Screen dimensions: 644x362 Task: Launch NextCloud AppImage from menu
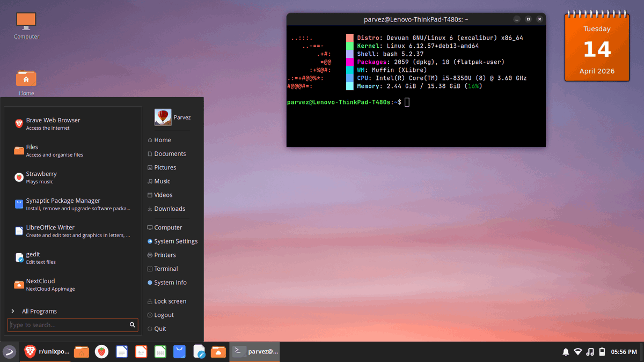point(72,285)
